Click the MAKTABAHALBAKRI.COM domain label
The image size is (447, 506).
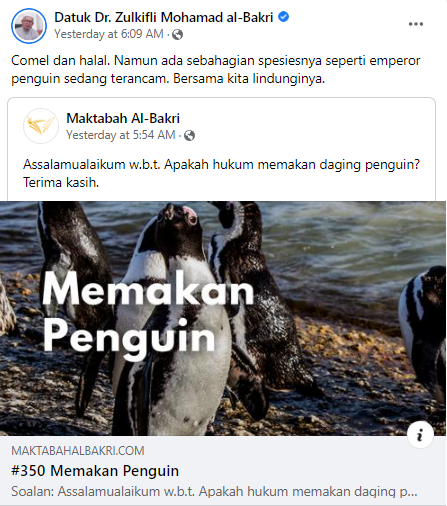coord(78,451)
